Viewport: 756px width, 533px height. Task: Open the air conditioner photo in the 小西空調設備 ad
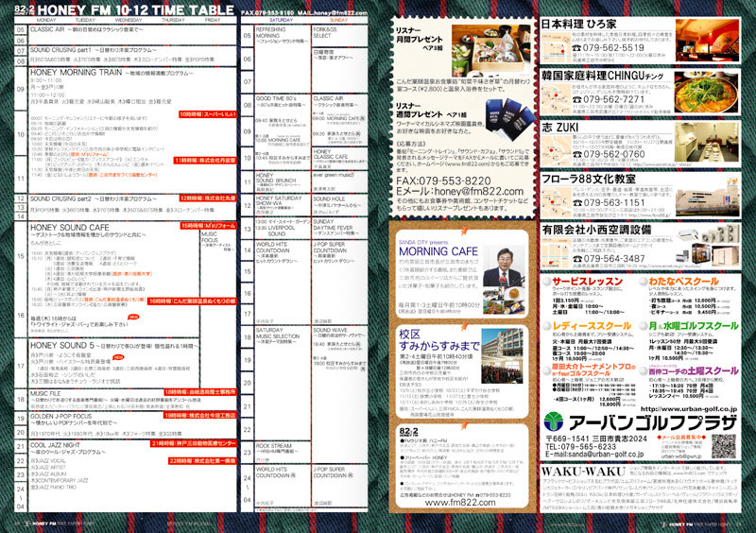(x=707, y=247)
